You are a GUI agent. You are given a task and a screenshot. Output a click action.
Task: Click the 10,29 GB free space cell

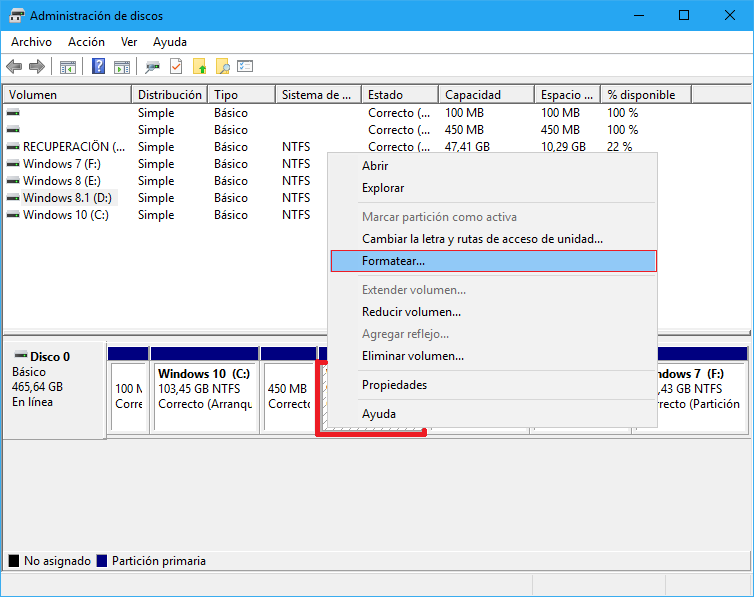(563, 147)
